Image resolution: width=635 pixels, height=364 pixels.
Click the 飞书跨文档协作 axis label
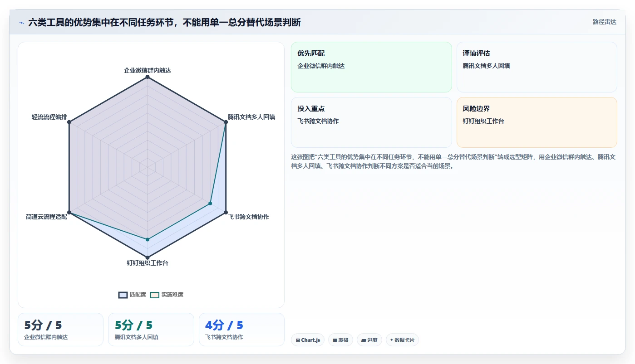pyautogui.click(x=248, y=217)
